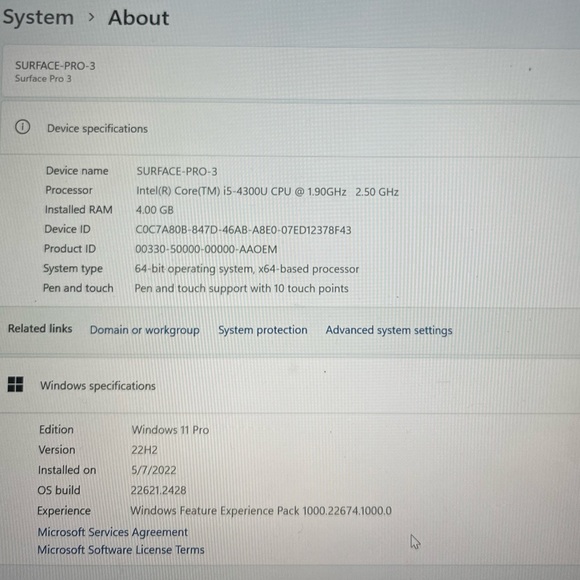Open Domain or workgroup link

(x=145, y=330)
